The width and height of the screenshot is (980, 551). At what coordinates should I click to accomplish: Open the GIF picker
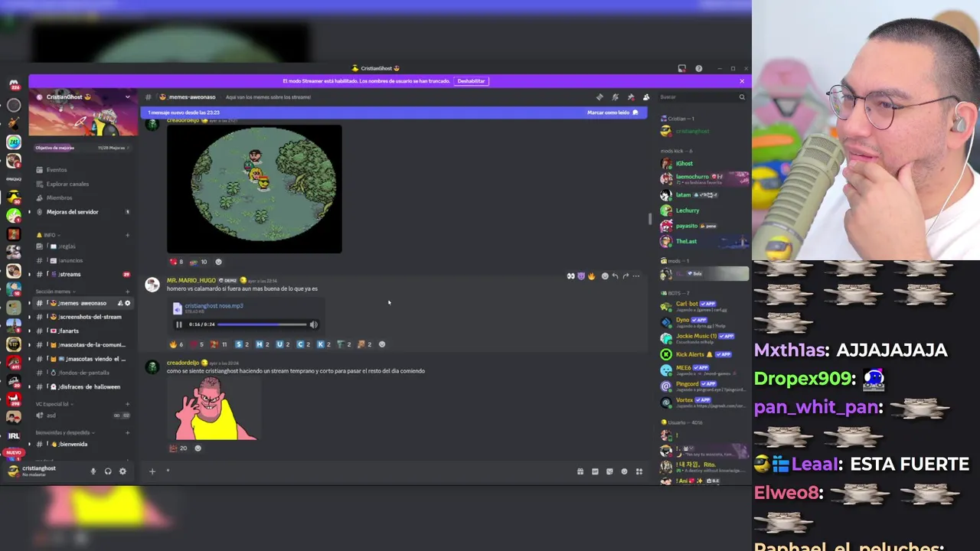595,471
